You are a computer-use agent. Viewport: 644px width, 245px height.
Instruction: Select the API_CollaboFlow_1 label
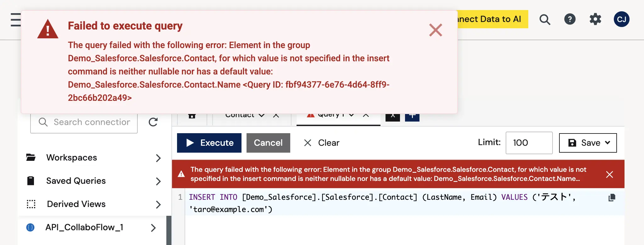84,227
